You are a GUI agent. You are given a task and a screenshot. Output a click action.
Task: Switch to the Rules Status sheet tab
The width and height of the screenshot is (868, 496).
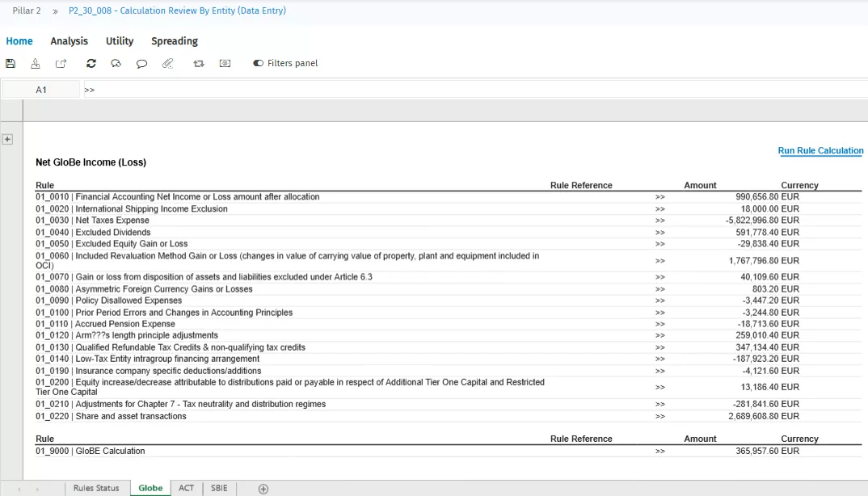pyautogui.click(x=95, y=488)
